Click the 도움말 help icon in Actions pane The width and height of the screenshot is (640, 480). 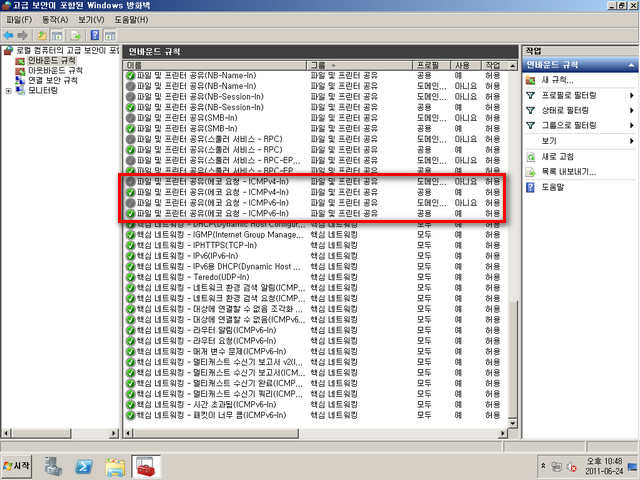pos(531,187)
